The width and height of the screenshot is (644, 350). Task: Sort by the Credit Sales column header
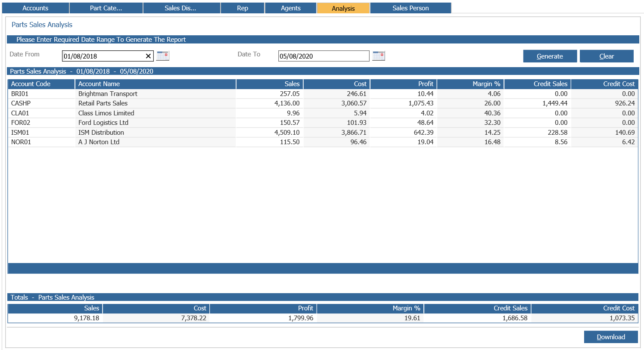tap(538, 84)
